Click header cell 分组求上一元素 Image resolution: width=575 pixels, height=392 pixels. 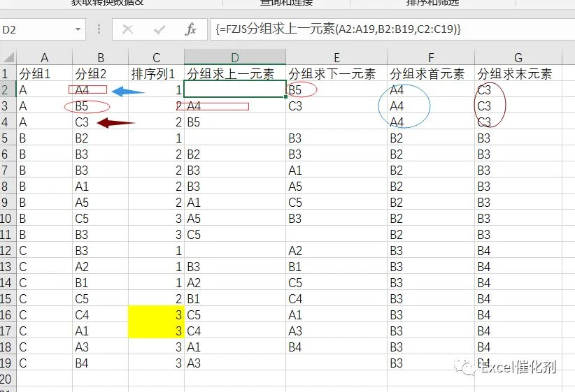[235, 73]
